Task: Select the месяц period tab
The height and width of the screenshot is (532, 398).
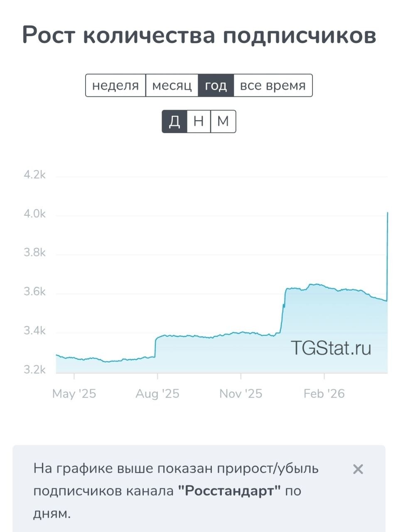Action: pyautogui.click(x=172, y=86)
